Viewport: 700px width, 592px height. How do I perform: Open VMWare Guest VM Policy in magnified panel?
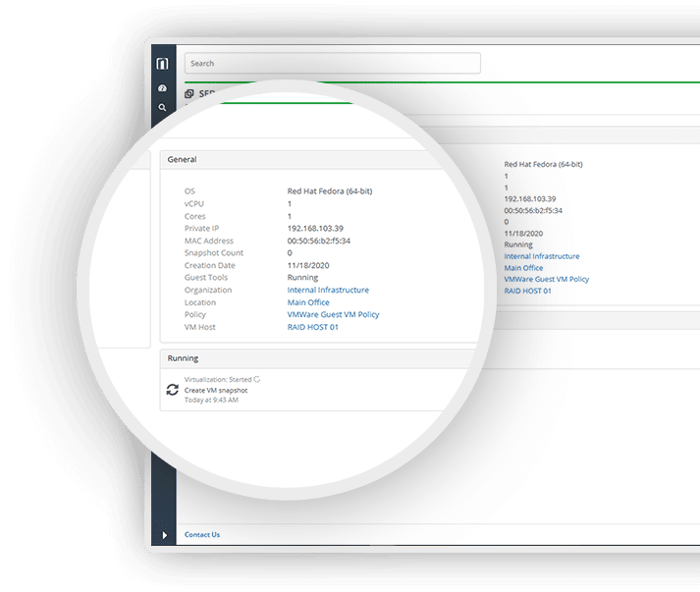333,315
